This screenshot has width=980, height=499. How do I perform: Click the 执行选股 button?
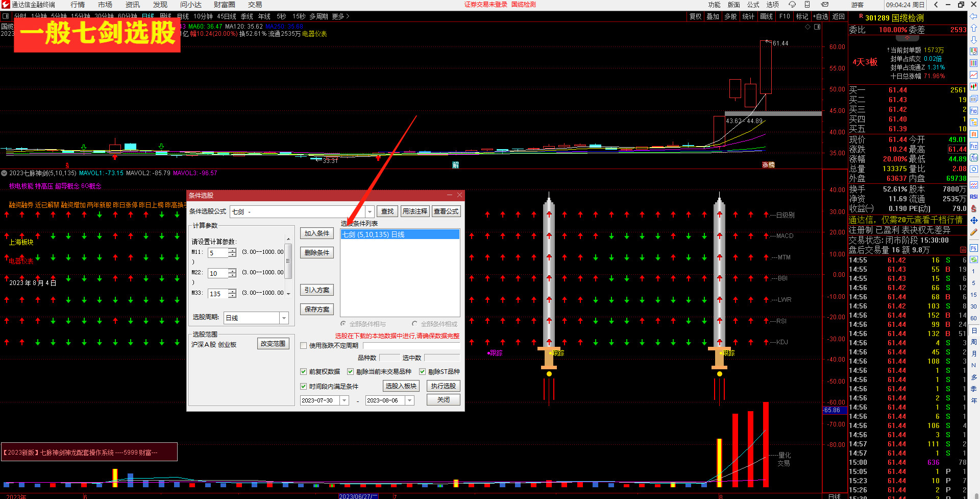click(x=443, y=386)
